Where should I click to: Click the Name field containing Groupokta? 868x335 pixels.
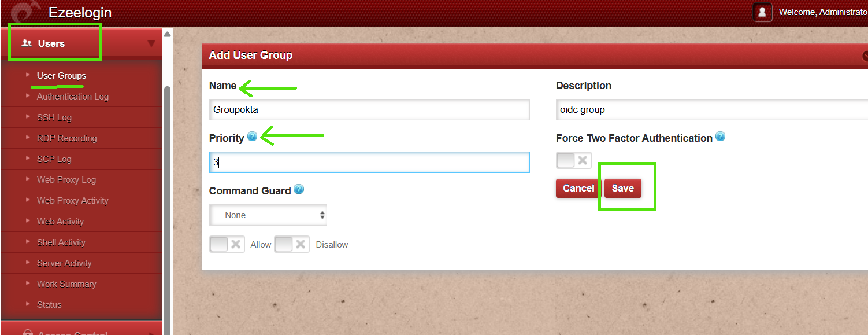point(369,109)
